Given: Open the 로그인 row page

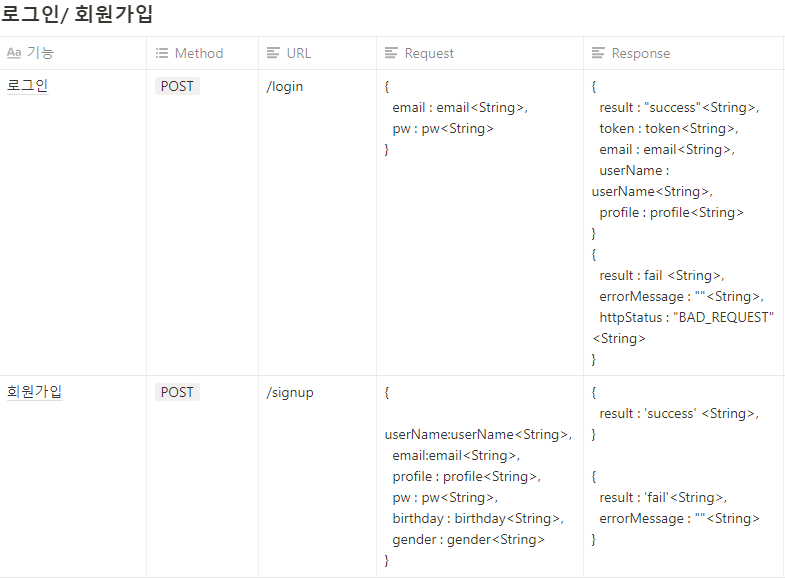Looking at the screenshot, I should [x=27, y=86].
